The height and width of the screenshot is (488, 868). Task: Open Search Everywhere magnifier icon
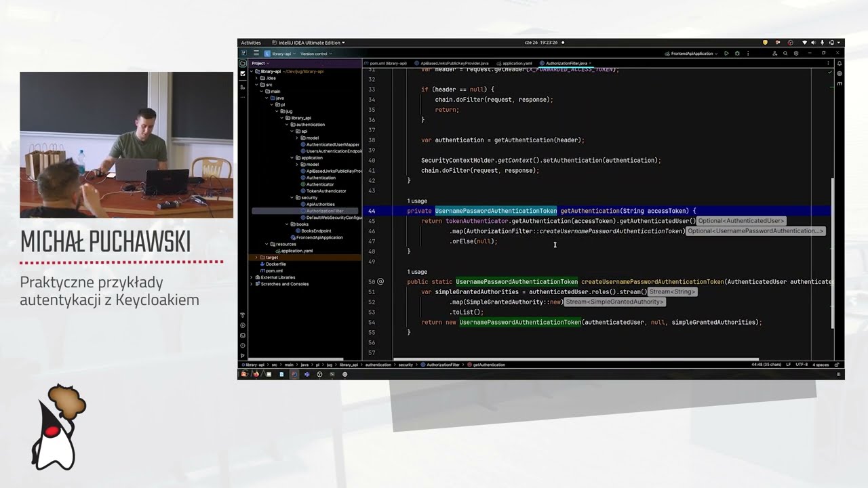(x=785, y=53)
